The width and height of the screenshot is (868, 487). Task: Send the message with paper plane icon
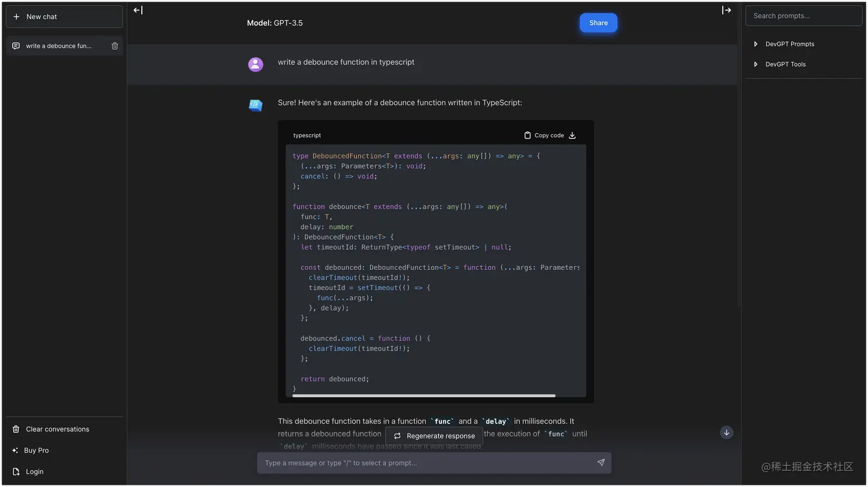tap(601, 463)
